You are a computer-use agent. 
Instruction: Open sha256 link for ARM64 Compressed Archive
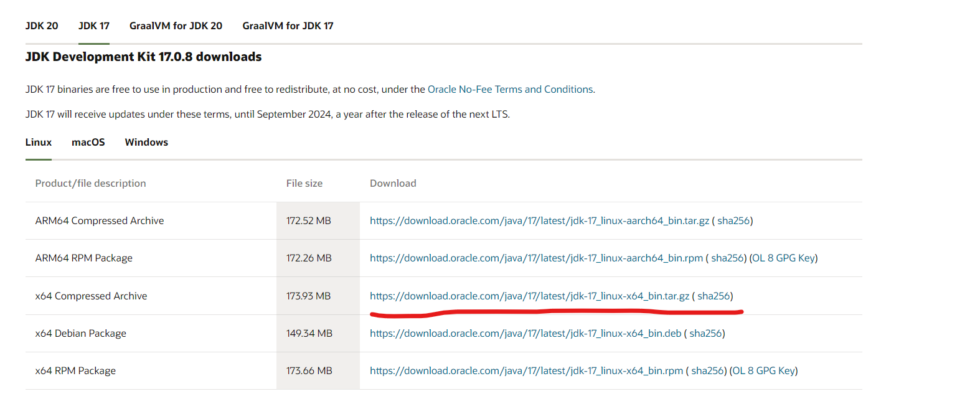pos(733,220)
